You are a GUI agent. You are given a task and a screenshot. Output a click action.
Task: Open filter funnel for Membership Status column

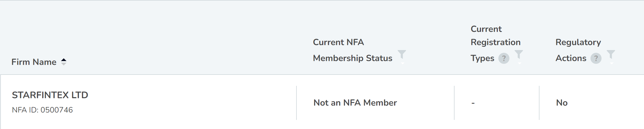[x=402, y=54]
